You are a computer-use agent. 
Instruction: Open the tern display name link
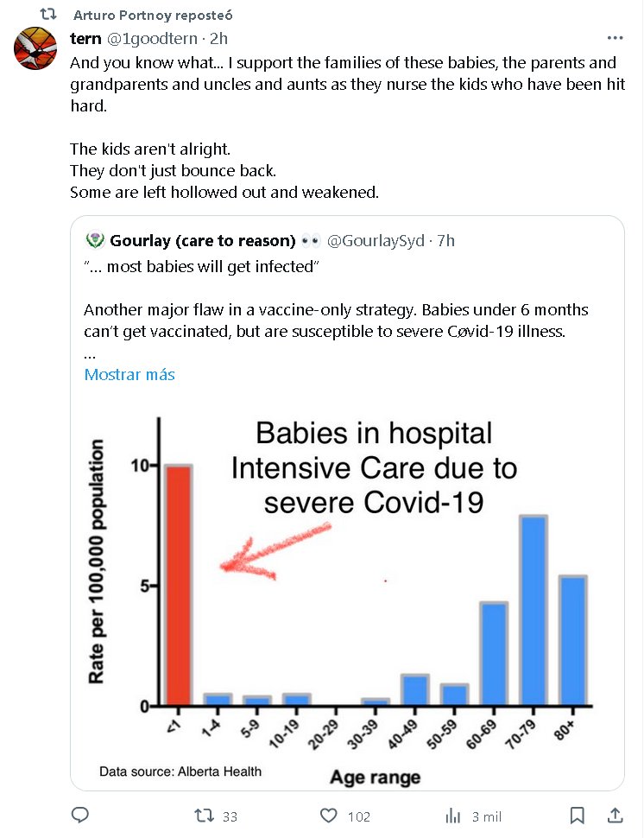[x=85, y=39]
